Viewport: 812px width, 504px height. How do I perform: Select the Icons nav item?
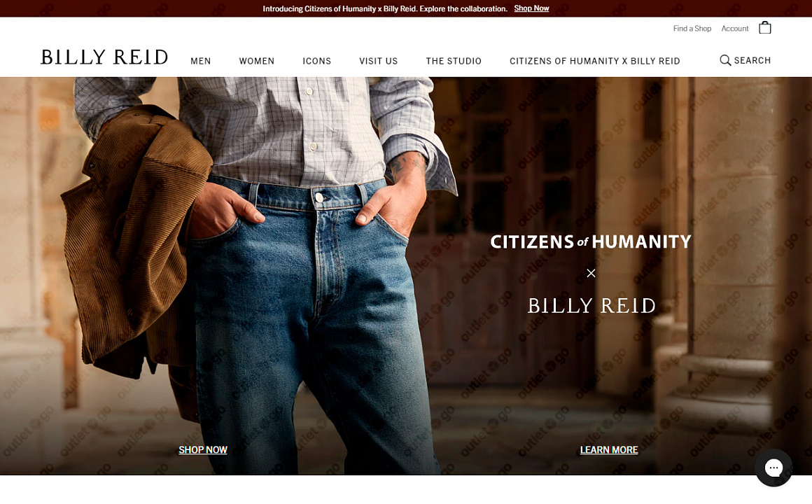pyautogui.click(x=317, y=61)
